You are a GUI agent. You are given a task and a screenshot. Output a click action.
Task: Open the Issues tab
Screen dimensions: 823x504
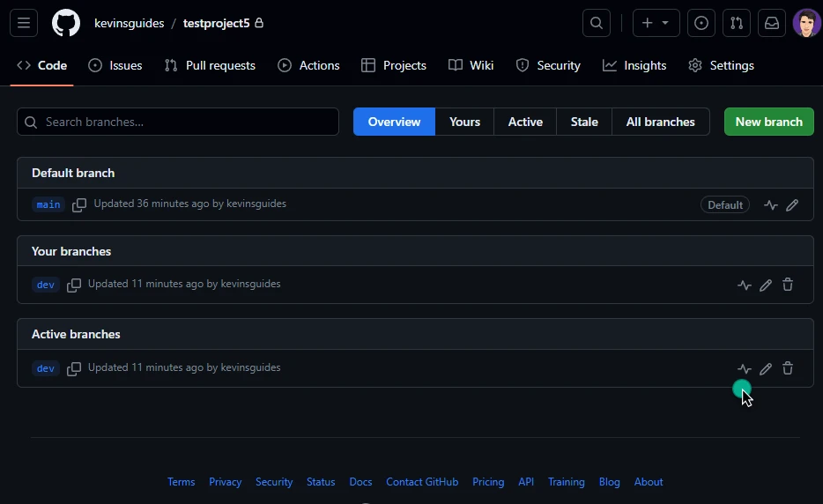click(x=115, y=65)
